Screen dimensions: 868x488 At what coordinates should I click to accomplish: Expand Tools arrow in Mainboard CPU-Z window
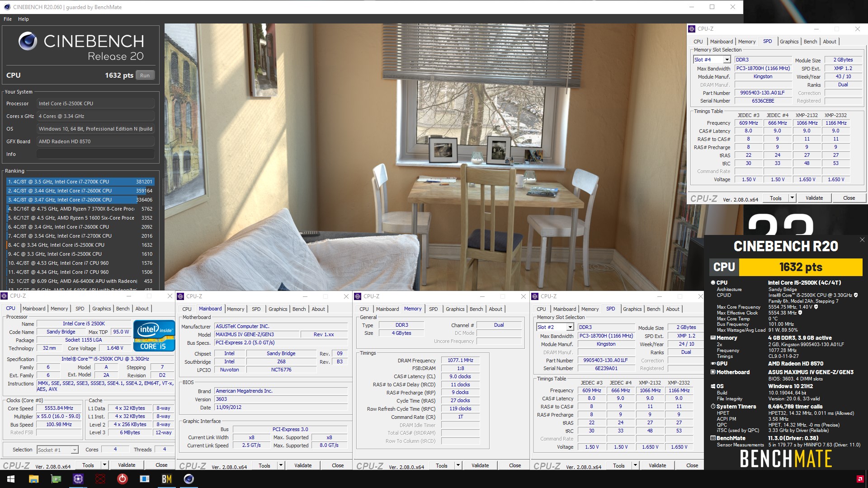280,465
